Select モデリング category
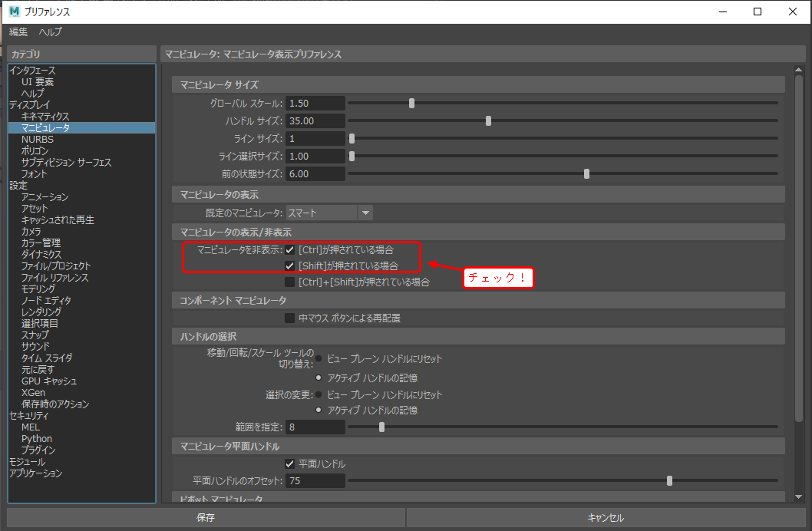Viewport: 812px width, 531px height. pos(38,289)
